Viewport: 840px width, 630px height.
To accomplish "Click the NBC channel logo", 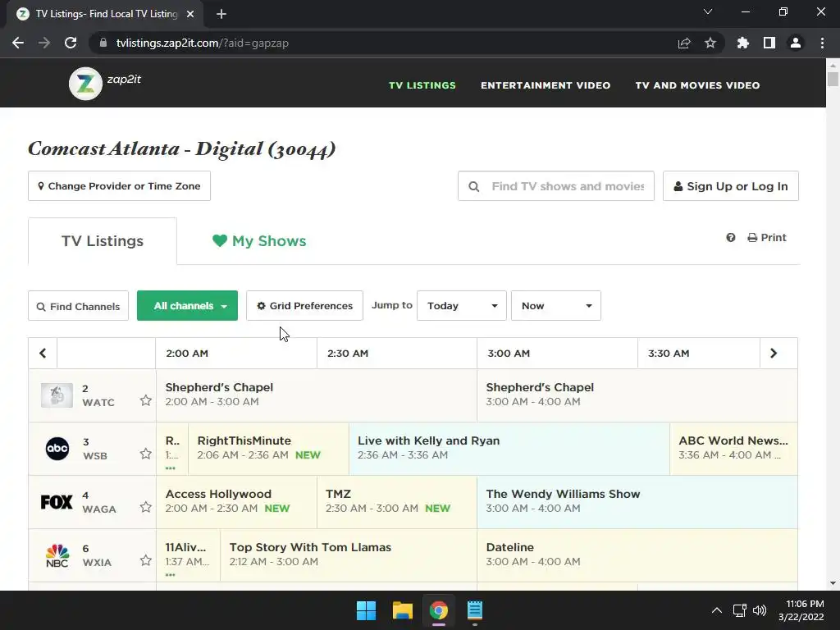I will coord(57,555).
